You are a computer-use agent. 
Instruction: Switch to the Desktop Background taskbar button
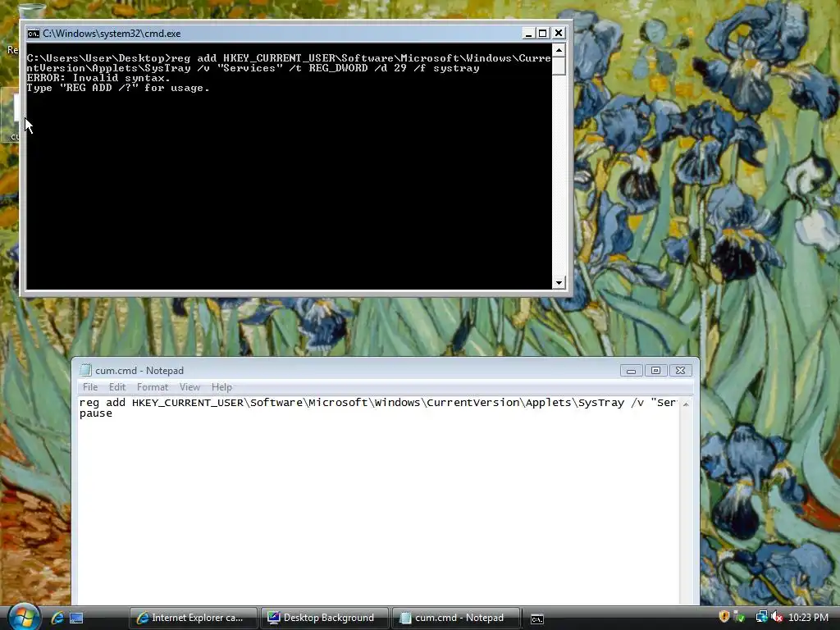coord(325,618)
